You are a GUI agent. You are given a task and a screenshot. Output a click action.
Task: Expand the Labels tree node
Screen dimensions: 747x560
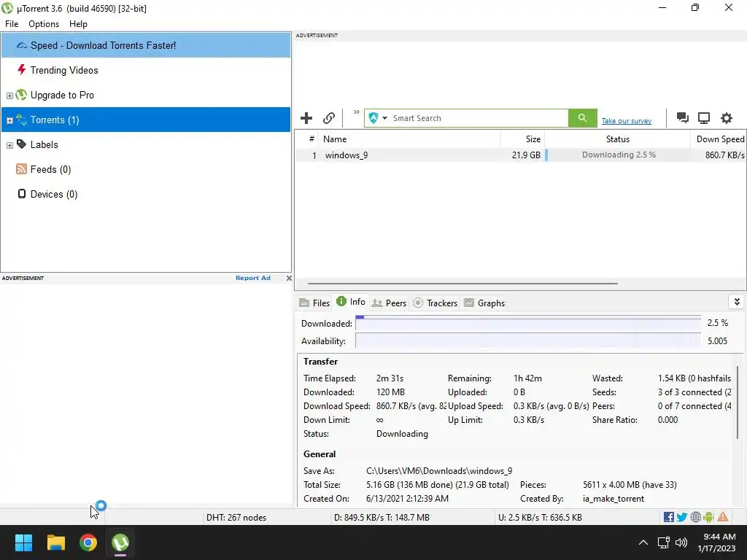click(x=9, y=145)
